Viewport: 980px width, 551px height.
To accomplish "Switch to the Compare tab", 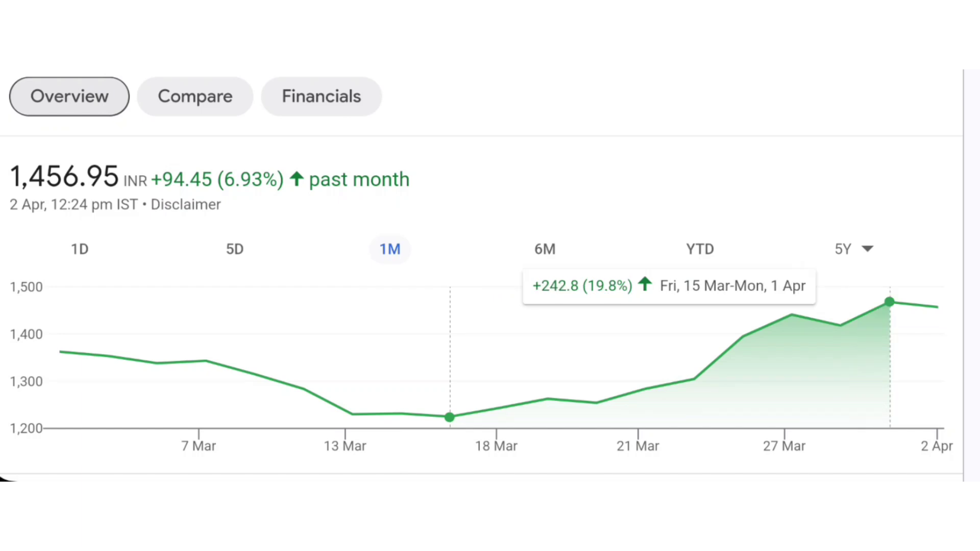I will pyautogui.click(x=195, y=96).
